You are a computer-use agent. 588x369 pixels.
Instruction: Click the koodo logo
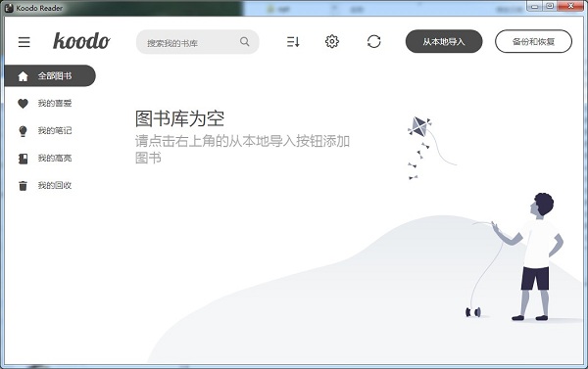[81, 41]
